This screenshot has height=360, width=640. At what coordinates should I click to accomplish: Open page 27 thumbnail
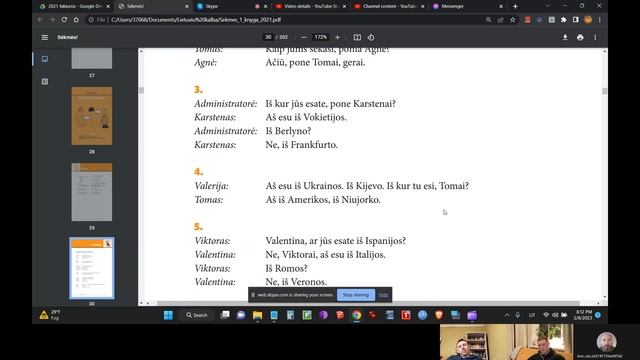(x=92, y=58)
